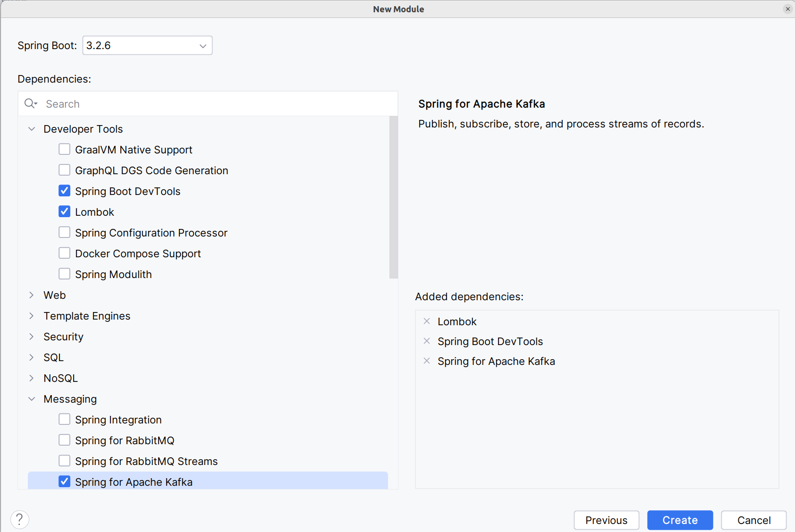Collapse the Developer Tools category

(x=32, y=129)
